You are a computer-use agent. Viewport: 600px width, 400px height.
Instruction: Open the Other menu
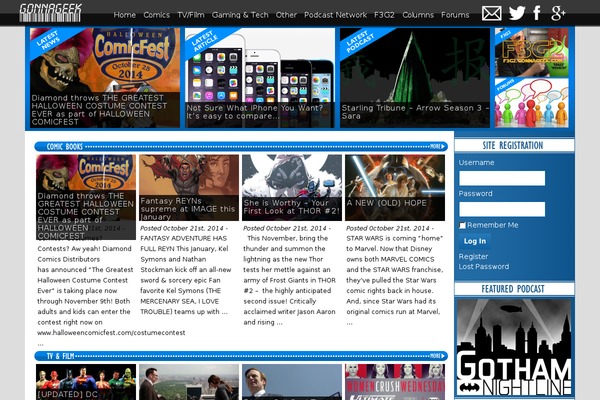[x=286, y=15]
